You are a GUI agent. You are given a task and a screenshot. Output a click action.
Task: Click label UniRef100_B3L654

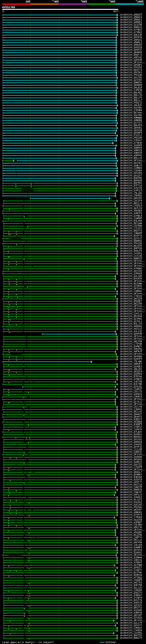131,221
